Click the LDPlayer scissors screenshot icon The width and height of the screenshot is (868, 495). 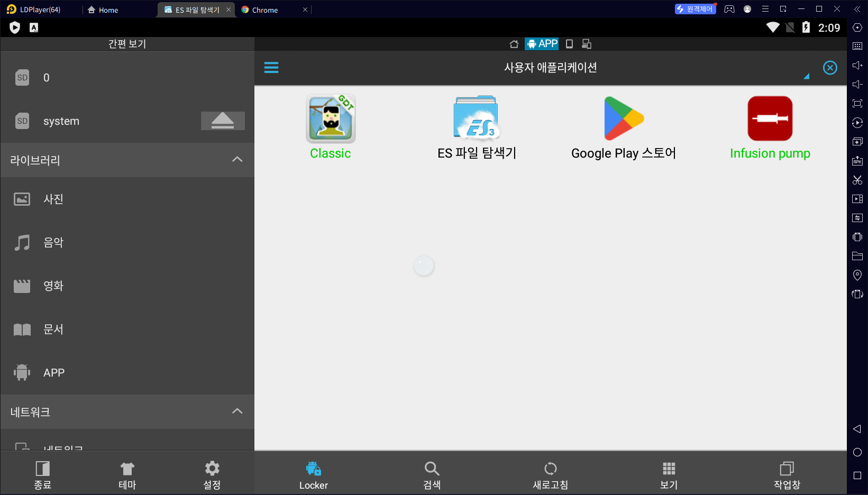pyautogui.click(x=857, y=180)
